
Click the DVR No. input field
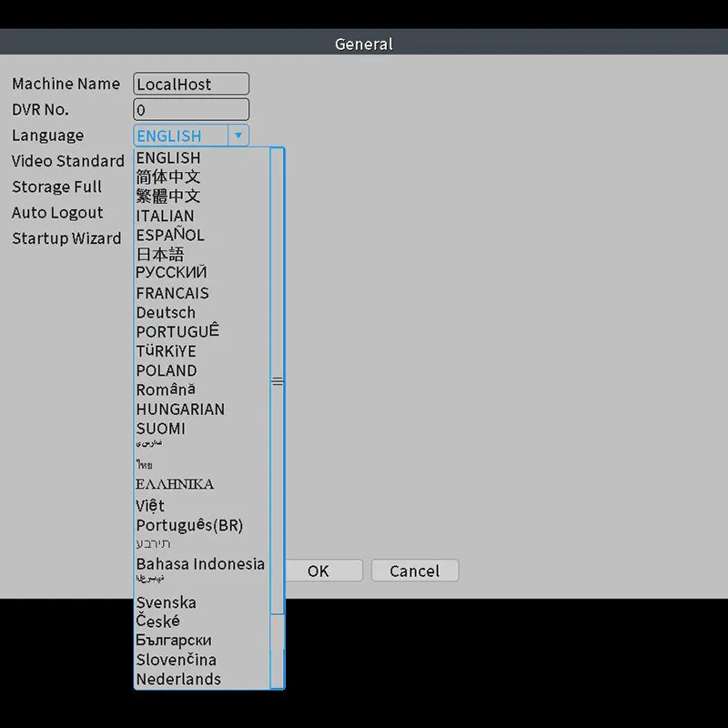pyautogui.click(x=191, y=110)
